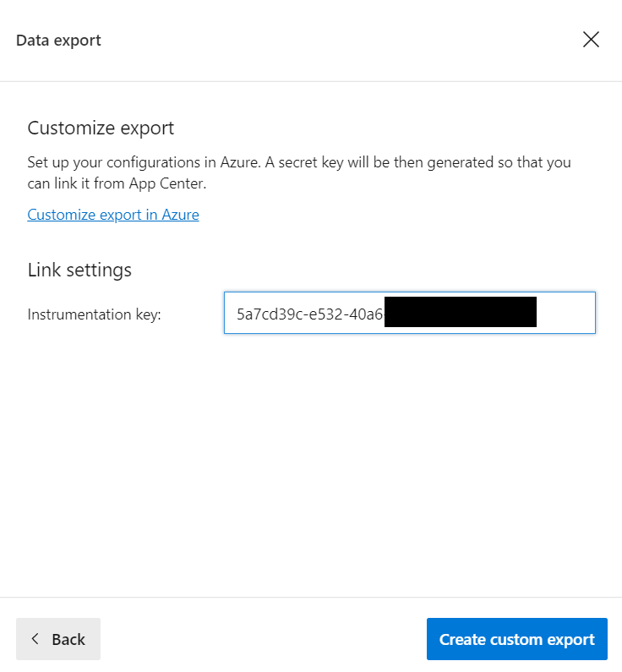622x672 pixels.
Task: Click the Link settings heading
Action: pyautogui.click(x=79, y=270)
